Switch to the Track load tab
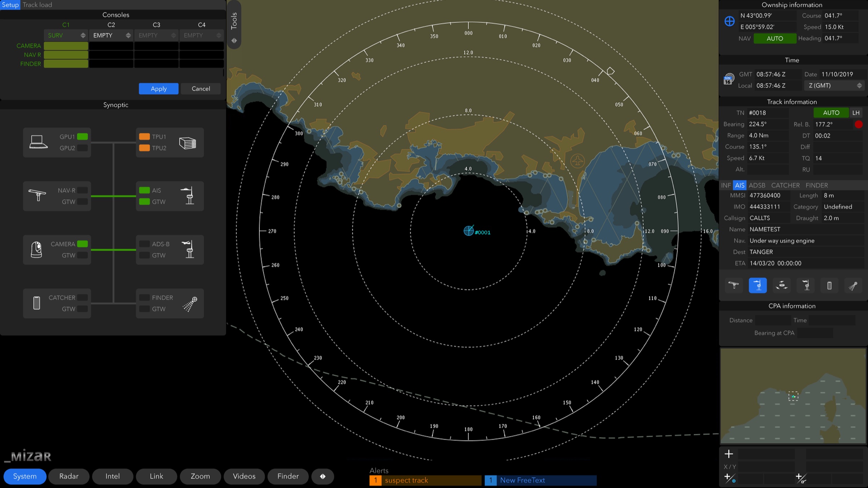The image size is (868, 488). click(37, 5)
